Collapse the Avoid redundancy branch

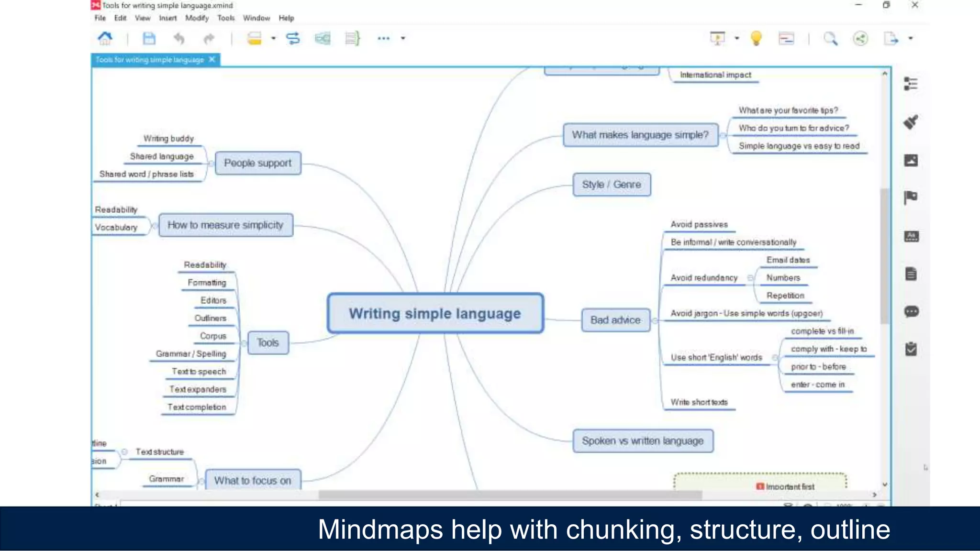[750, 278]
